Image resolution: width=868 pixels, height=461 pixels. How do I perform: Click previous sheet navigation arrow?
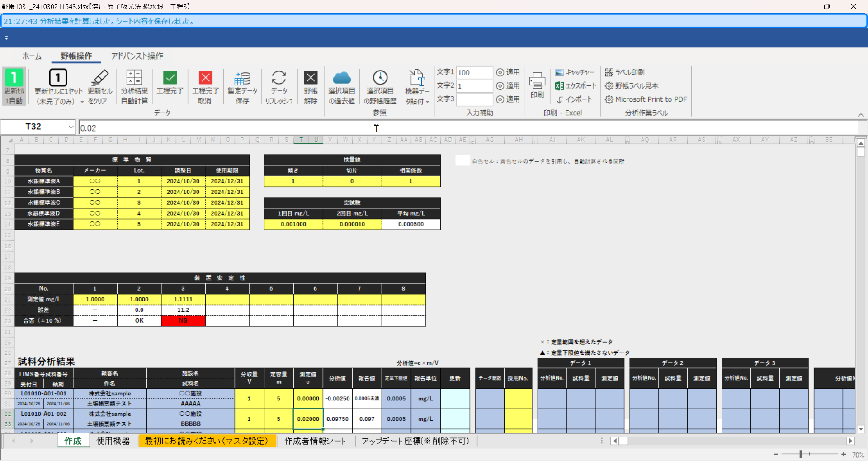[14, 441]
